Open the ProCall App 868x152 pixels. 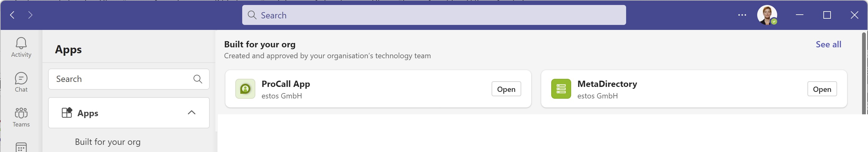506,89
